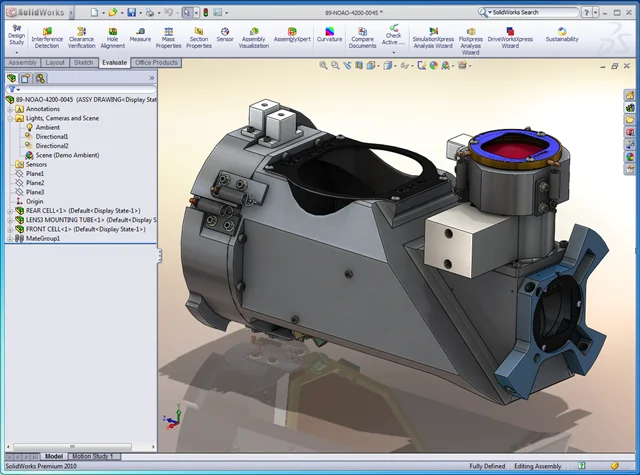The height and width of the screenshot is (475, 640).
Task: Open the Motion Study 1 tab
Action: [92, 456]
